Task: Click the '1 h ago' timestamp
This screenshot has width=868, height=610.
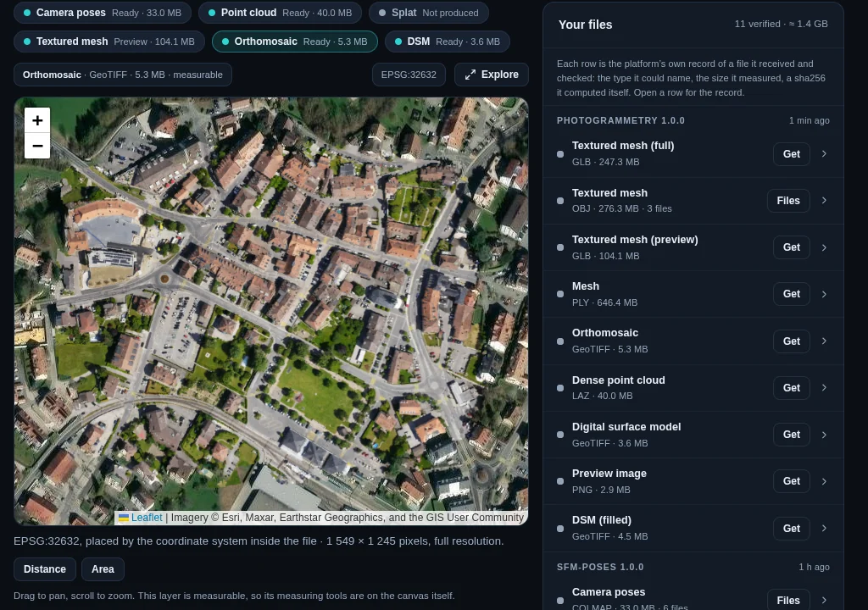Action: (x=814, y=567)
